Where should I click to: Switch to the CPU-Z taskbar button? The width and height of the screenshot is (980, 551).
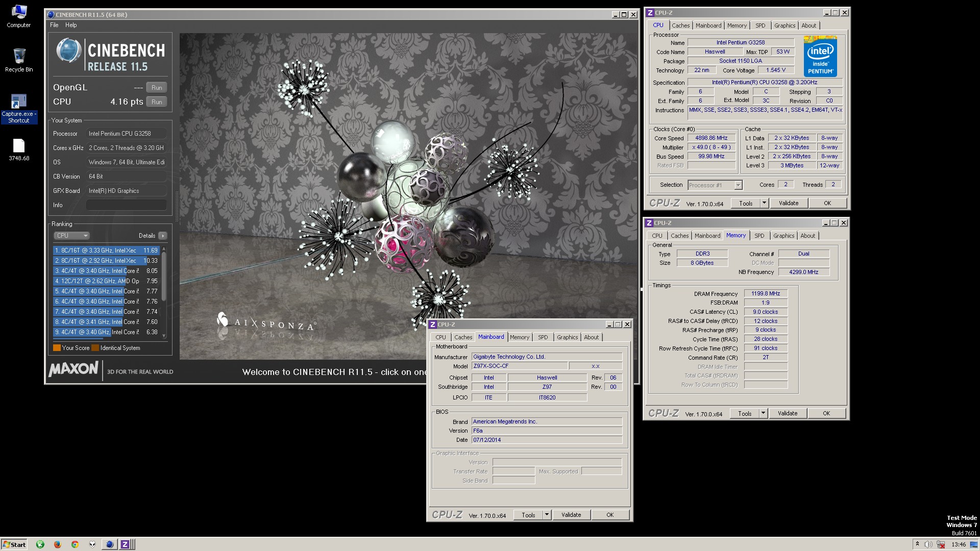pyautogui.click(x=125, y=544)
